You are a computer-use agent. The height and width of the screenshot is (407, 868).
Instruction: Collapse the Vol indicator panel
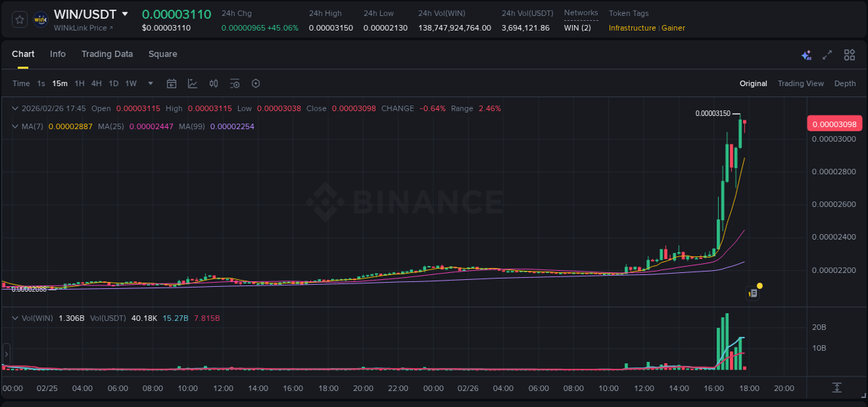click(x=14, y=318)
